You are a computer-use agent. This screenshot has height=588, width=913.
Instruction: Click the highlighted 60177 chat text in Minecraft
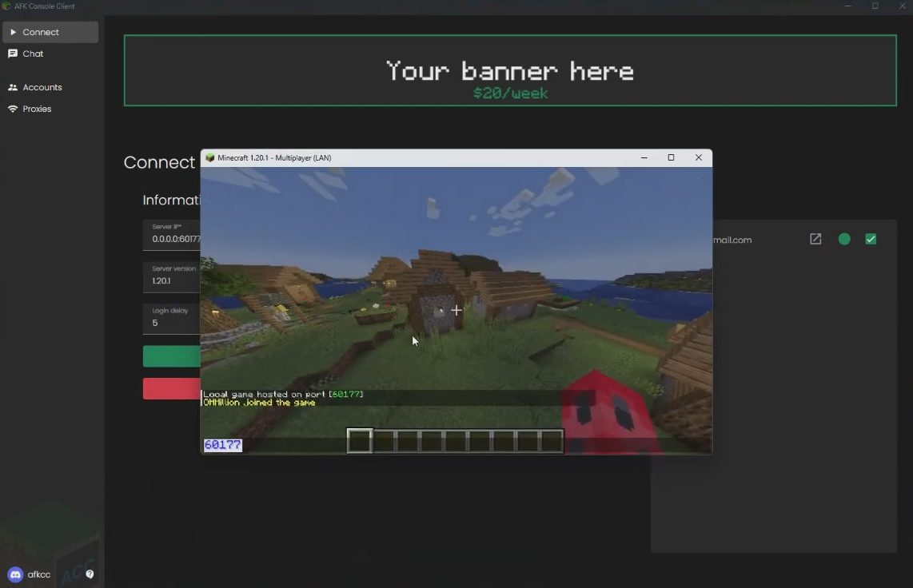point(222,445)
